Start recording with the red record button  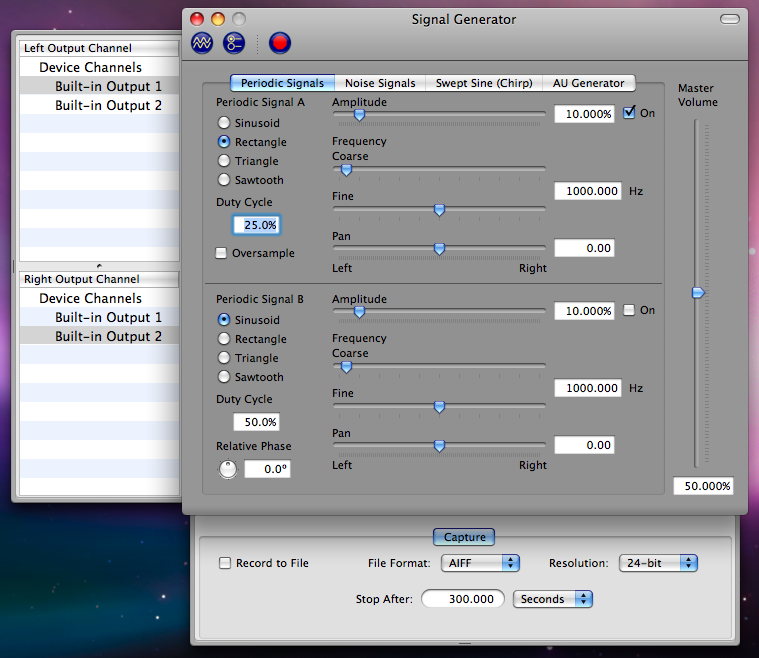pos(280,43)
